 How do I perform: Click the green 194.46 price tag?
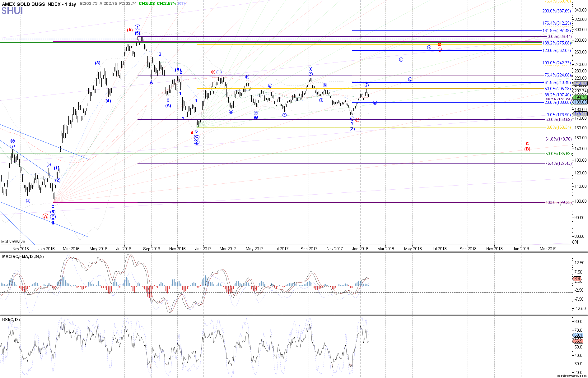580,98
